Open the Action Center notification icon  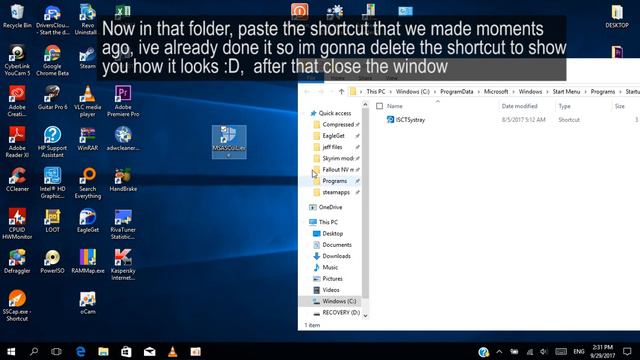pos(627,351)
